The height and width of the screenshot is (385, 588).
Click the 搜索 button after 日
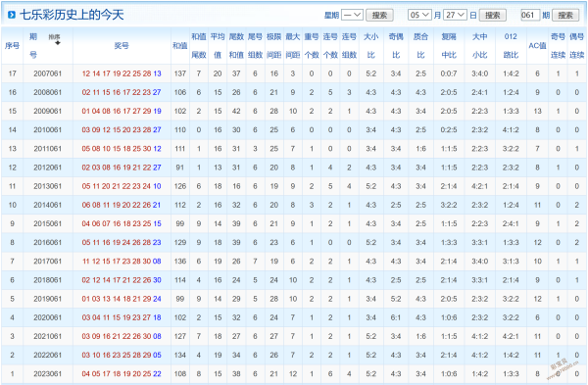click(492, 15)
